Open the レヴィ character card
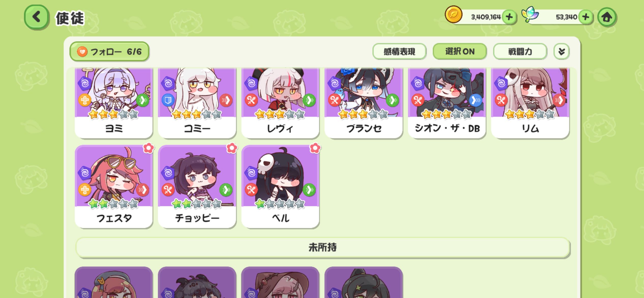Screen dimensions: 644x298 click(x=280, y=103)
